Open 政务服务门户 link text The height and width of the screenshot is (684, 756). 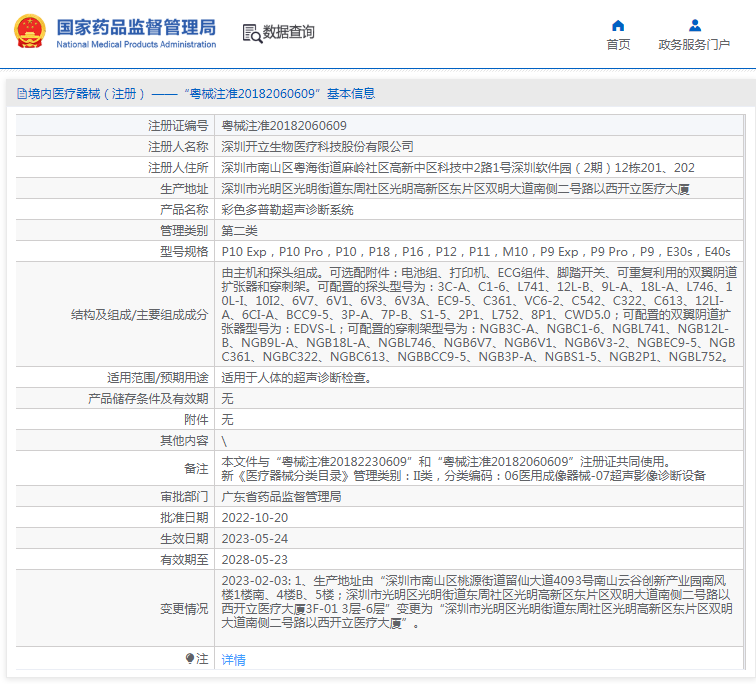pos(694,44)
